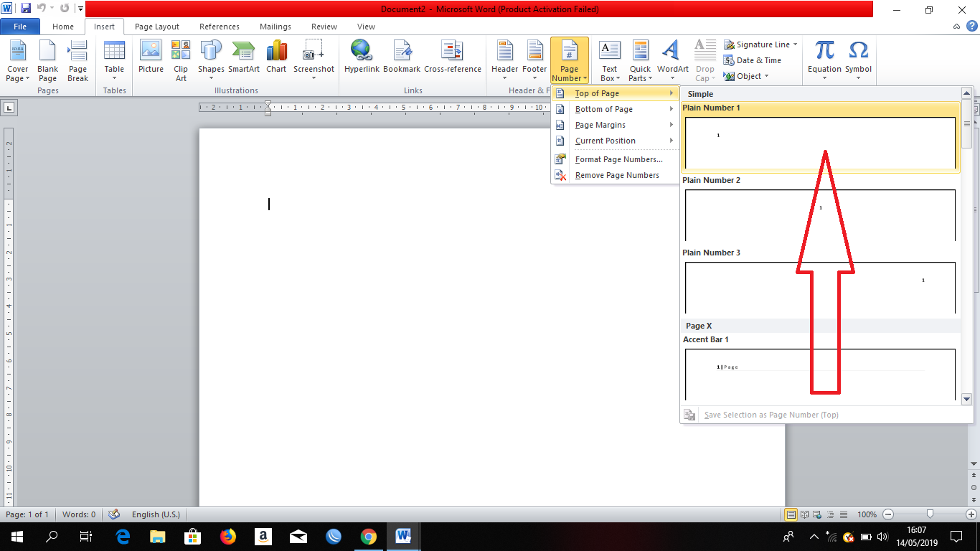Open the Table dropdown

click(114, 60)
